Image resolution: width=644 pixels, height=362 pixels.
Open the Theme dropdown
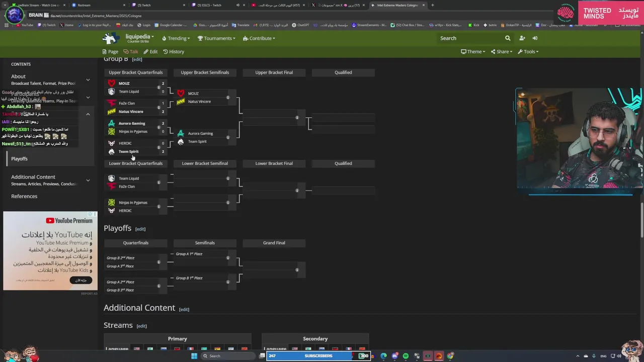[x=473, y=51]
